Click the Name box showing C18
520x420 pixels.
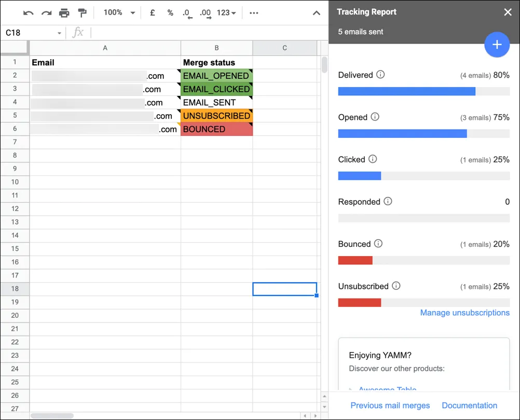29,33
